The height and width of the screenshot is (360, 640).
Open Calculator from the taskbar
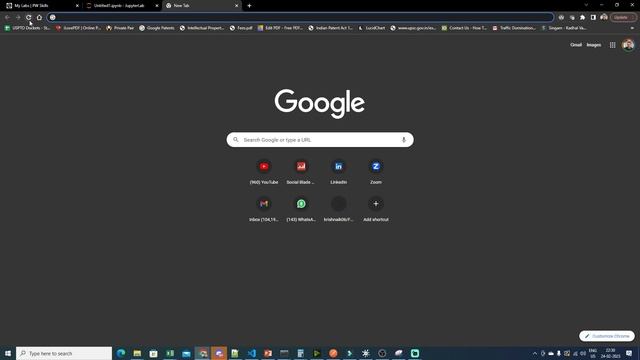300,353
